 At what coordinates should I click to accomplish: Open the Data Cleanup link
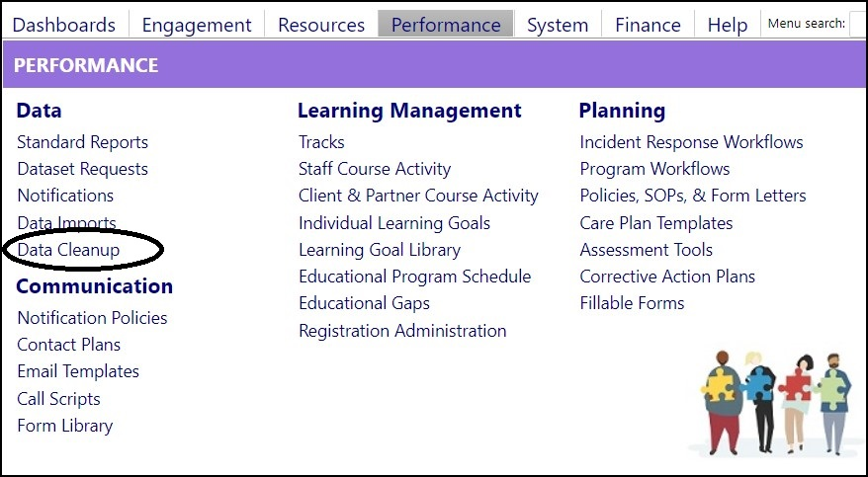68,250
